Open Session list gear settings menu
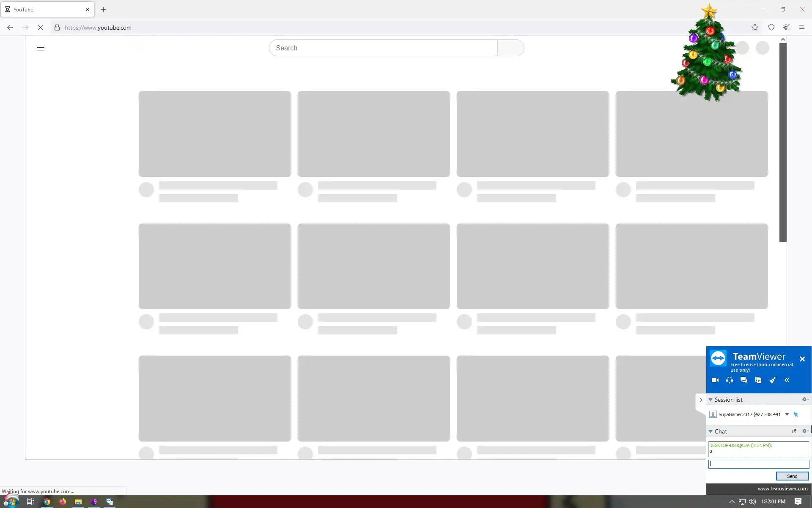 (x=805, y=399)
